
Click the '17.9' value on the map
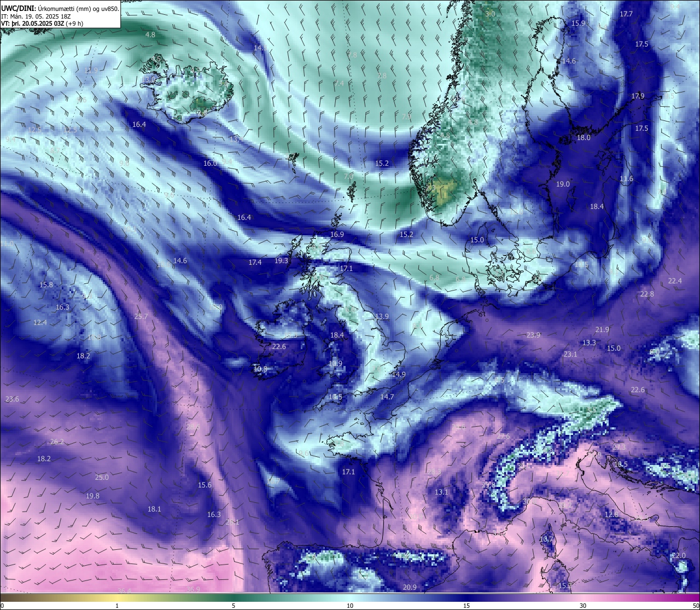638,96
